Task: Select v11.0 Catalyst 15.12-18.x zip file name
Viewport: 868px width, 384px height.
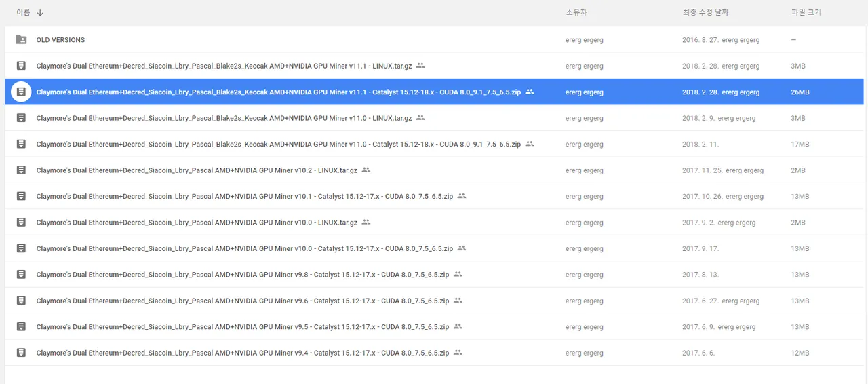Action: pos(279,144)
